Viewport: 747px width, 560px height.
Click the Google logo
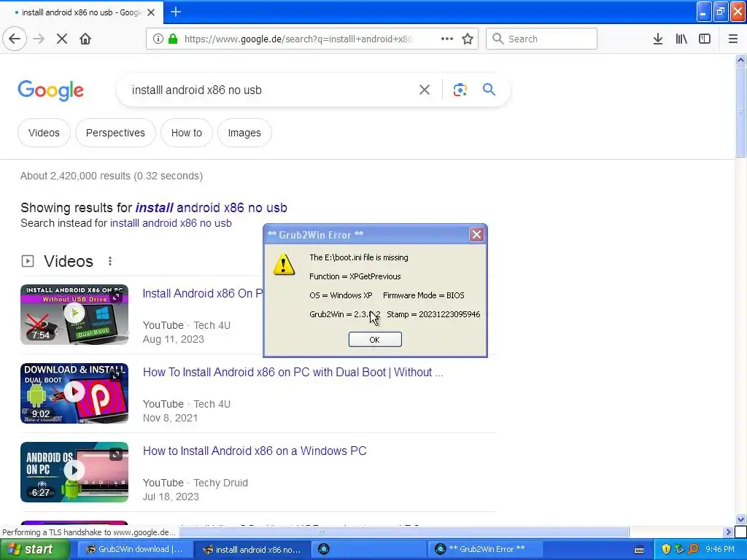[50, 90]
